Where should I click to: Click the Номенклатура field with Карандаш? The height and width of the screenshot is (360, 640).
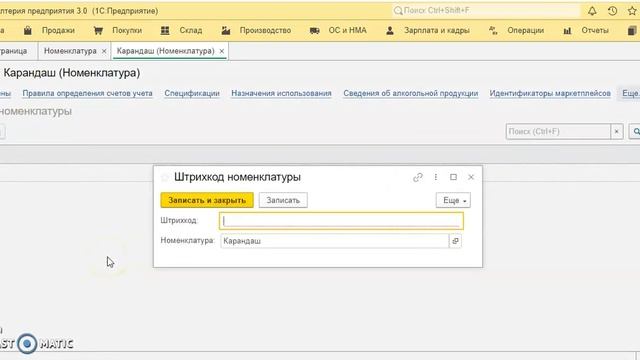pyautogui.click(x=335, y=241)
